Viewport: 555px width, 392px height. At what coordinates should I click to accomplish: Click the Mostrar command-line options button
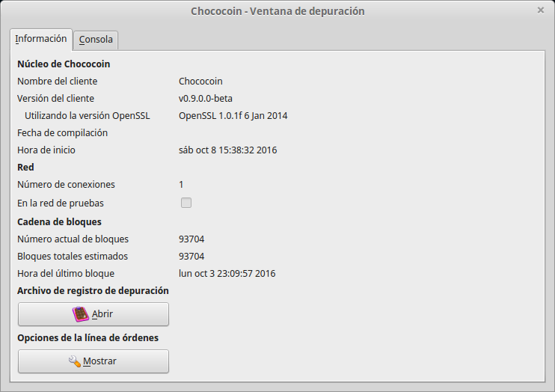93,361
